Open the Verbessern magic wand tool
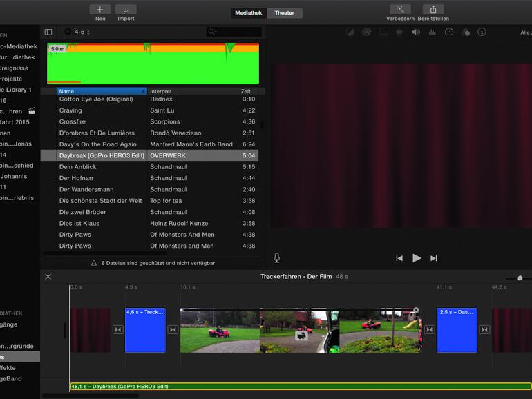Screen dimensions: 532x399 coord(400,10)
